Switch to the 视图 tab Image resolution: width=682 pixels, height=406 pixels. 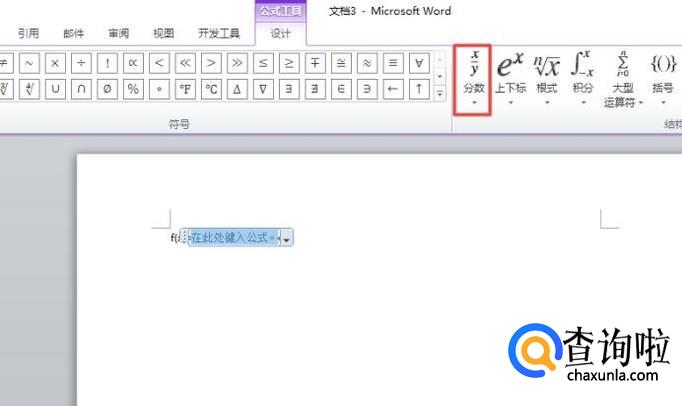[x=164, y=33]
